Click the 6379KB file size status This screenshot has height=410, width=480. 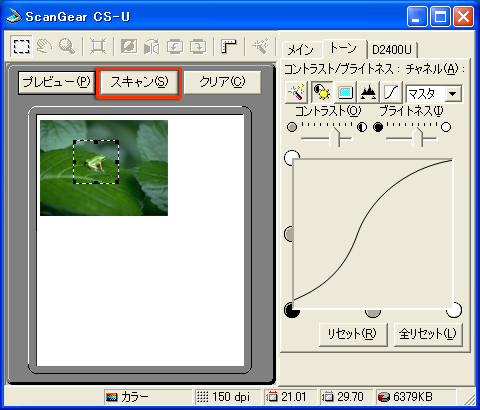pos(415,397)
